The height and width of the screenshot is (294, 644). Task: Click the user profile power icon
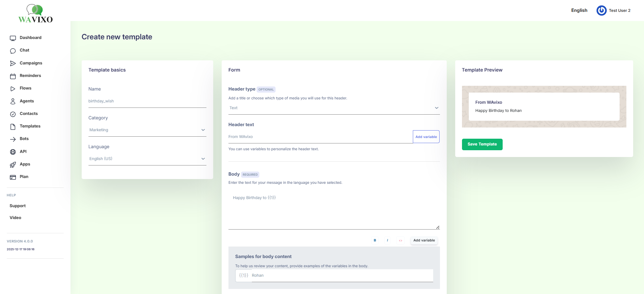tap(601, 11)
